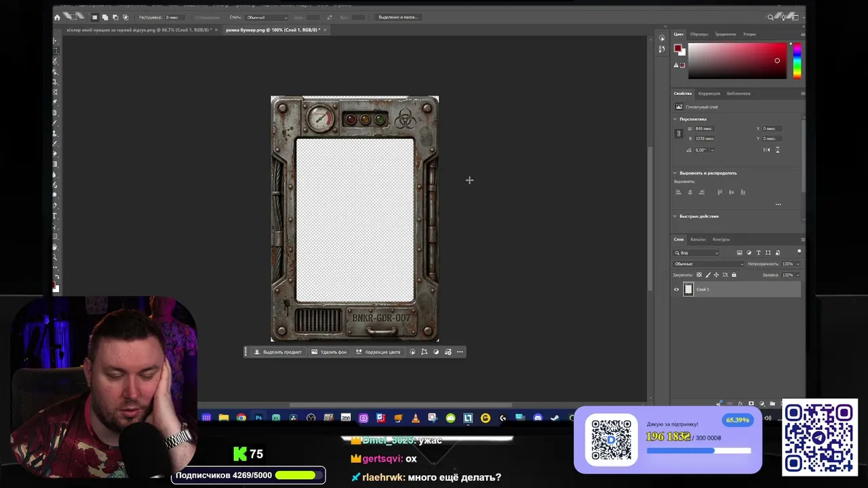The width and height of the screenshot is (868, 488).
Task: Select the Horizontal Type tool
Action: coord(56,216)
